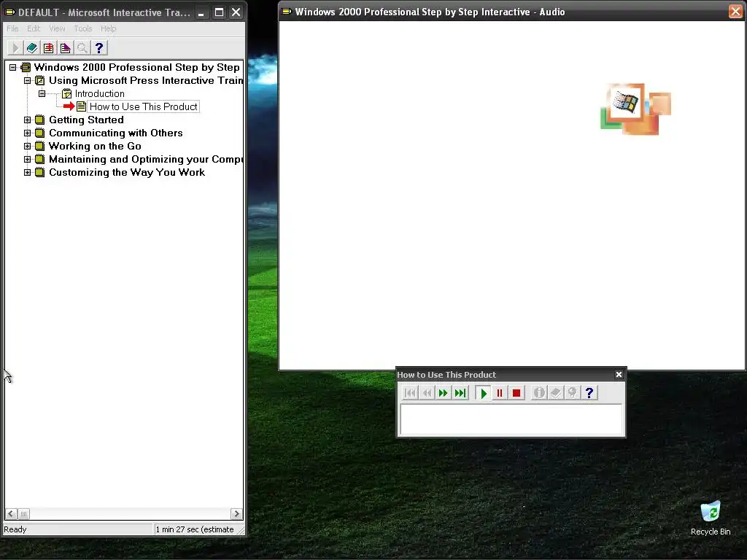Select the Introduction tree item
The image size is (747, 560).
tap(99, 93)
